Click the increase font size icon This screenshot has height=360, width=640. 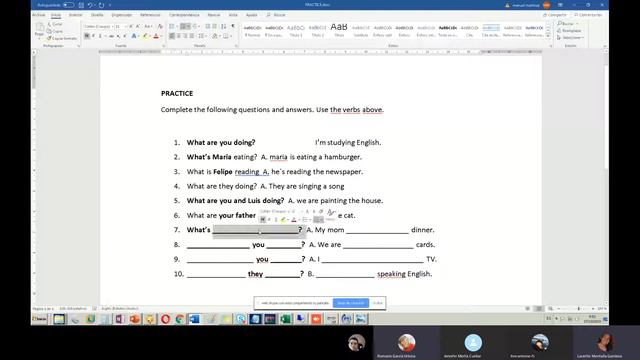(x=131, y=27)
